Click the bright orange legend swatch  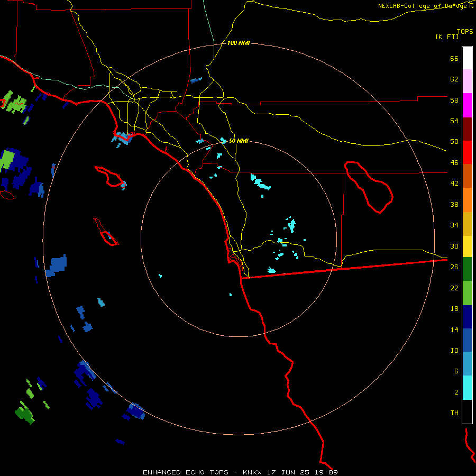pyautogui.click(x=467, y=200)
